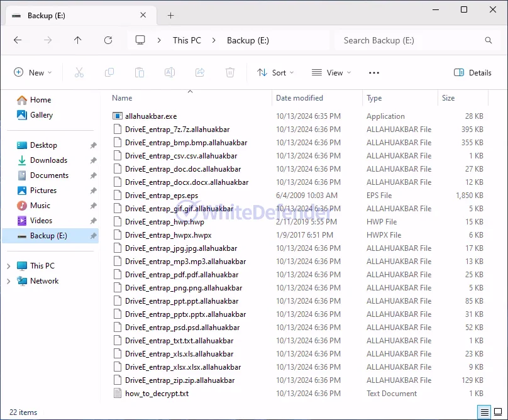Open the Sort dropdown menu
Screen dimensions: 508x420
click(x=275, y=72)
